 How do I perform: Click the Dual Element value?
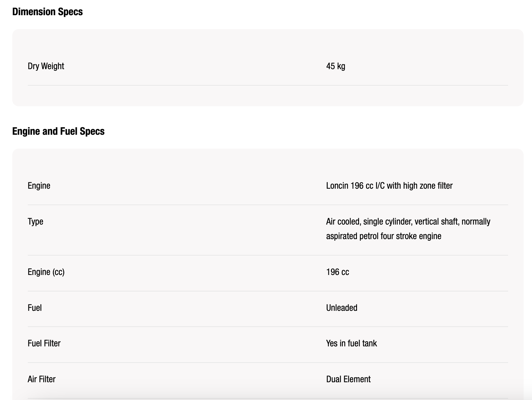click(348, 379)
